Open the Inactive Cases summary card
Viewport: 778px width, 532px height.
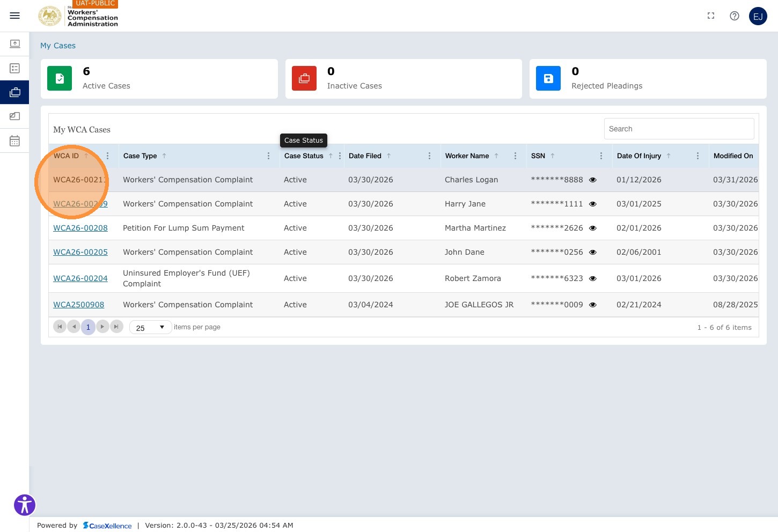[403, 79]
